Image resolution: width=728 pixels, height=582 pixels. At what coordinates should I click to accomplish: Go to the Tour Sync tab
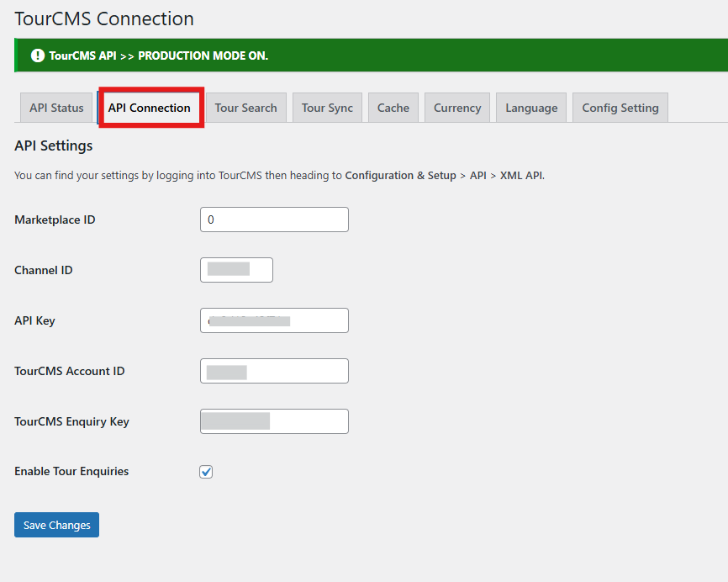(x=327, y=108)
